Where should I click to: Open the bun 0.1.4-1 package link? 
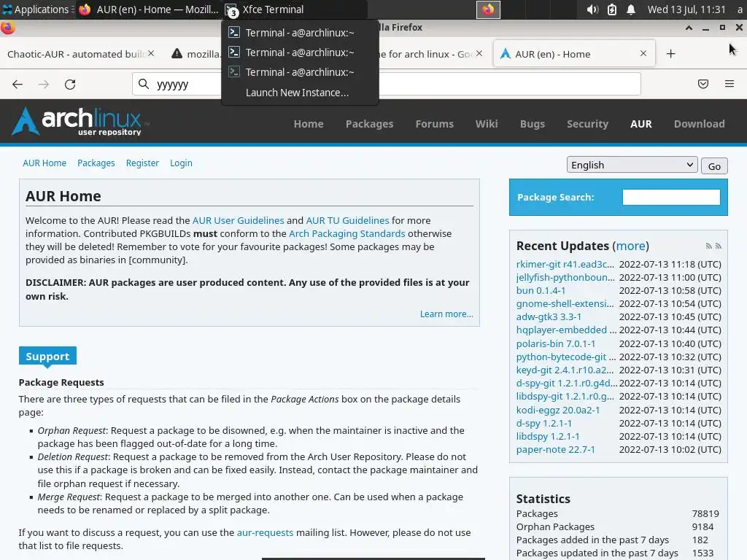(541, 290)
